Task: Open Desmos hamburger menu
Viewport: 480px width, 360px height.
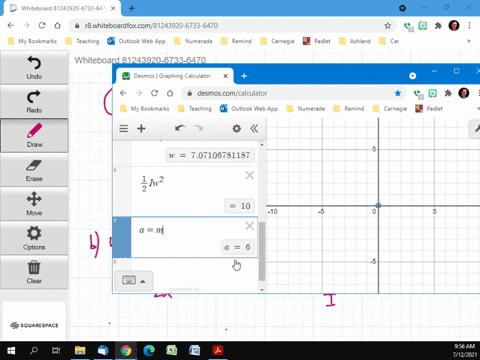Action: (124, 129)
